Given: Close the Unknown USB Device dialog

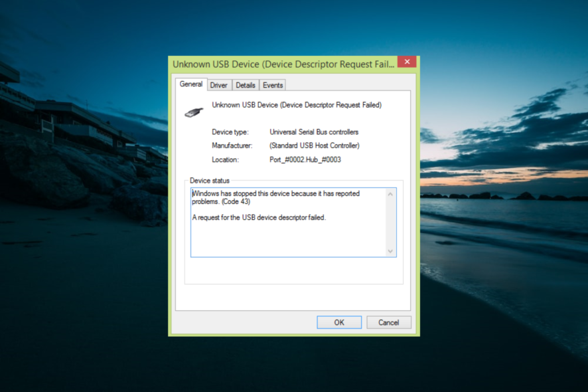Looking at the screenshot, I should click(x=407, y=62).
